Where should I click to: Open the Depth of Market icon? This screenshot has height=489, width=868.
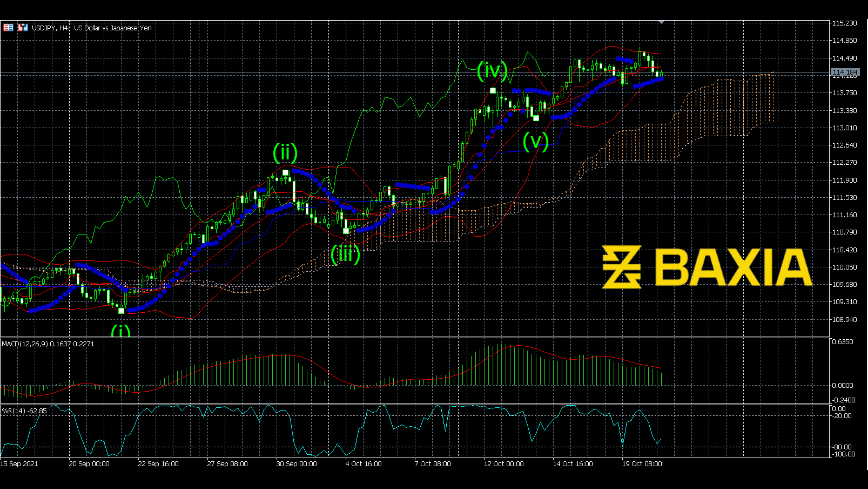(x=8, y=28)
